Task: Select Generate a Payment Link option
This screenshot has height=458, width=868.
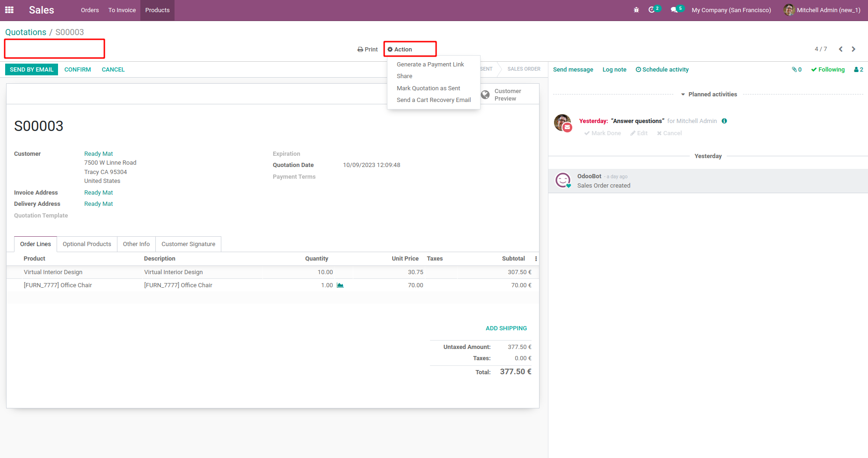Action: coord(430,65)
